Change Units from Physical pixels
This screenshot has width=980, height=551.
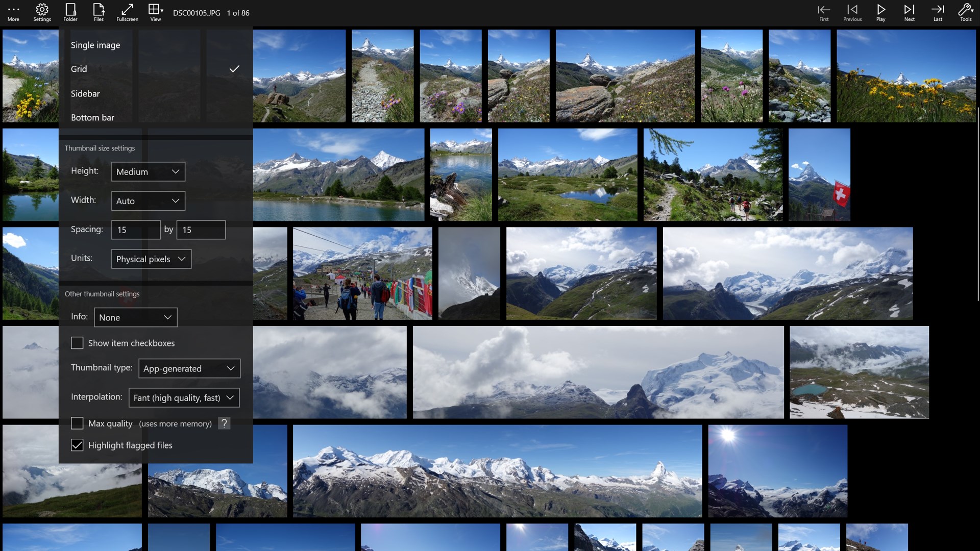coord(151,259)
